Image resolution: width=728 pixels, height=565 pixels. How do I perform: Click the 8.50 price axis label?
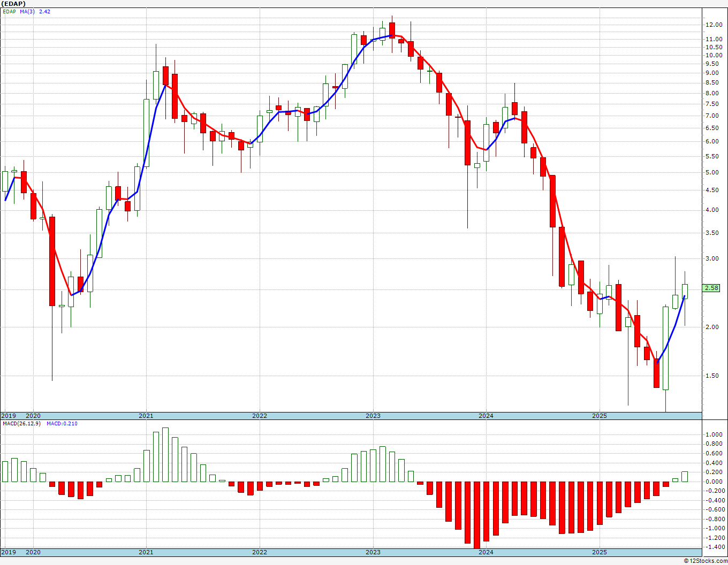(713, 82)
